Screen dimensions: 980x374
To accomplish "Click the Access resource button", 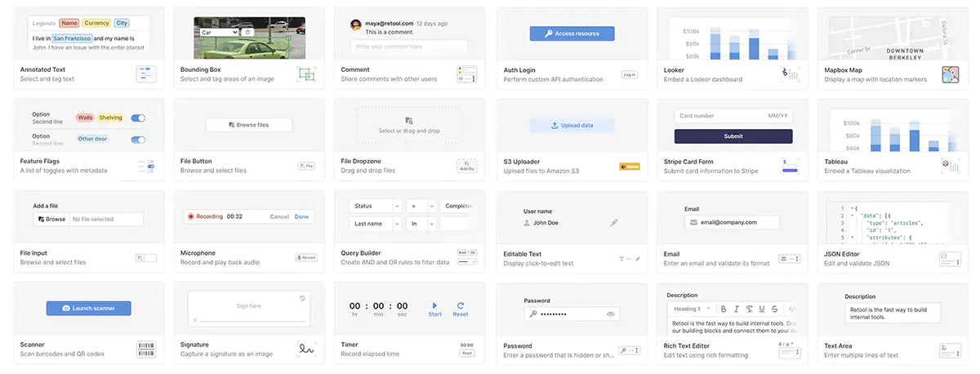I will coord(572,33).
